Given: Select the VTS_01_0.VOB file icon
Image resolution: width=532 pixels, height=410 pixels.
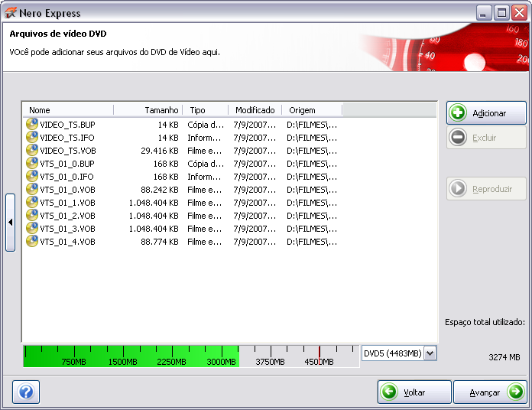Looking at the screenshot, I should (x=32, y=189).
